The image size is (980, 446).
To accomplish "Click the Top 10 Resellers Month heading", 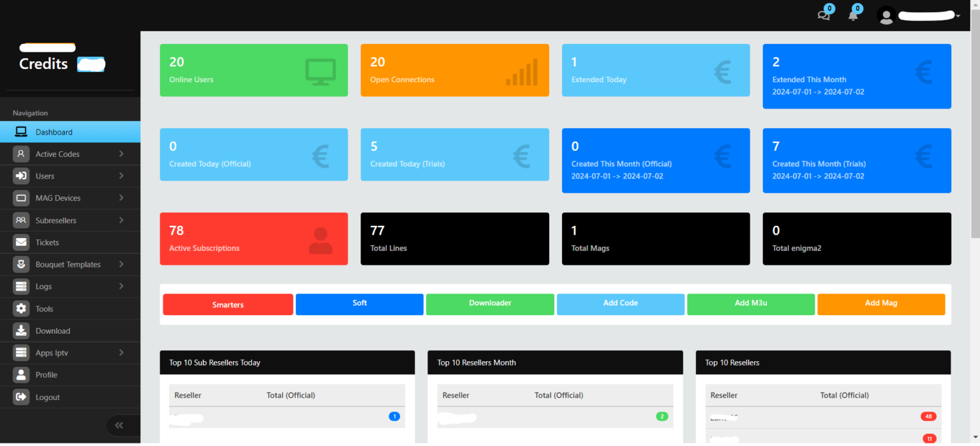I will [x=477, y=362].
